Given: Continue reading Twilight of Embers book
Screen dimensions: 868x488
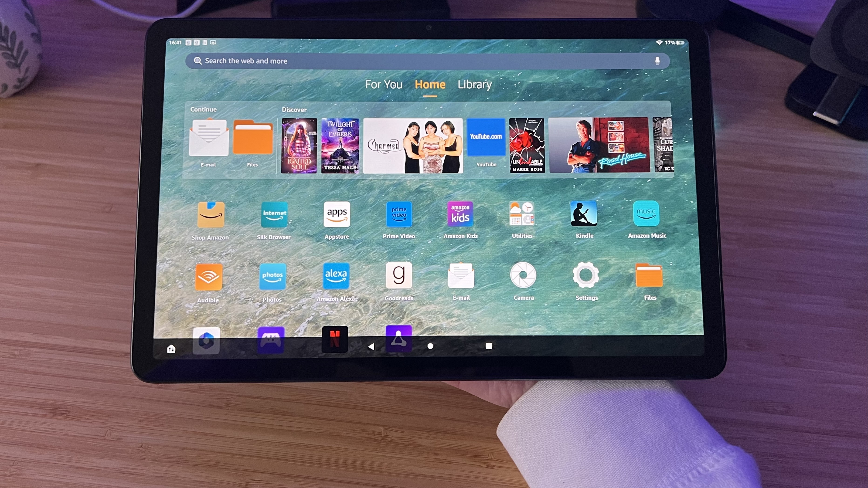Looking at the screenshot, I should point(339,145).
